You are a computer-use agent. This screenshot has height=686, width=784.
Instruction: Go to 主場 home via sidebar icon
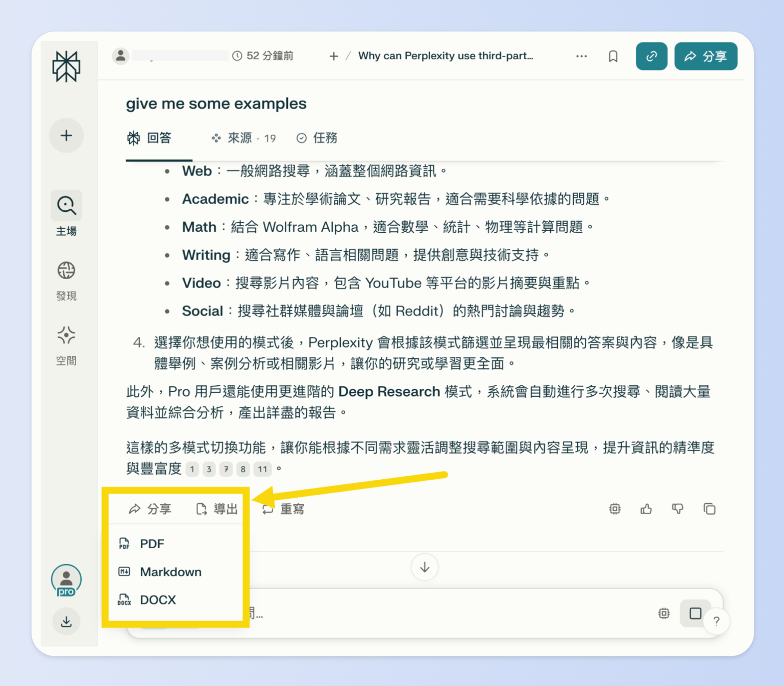point(66,206)
